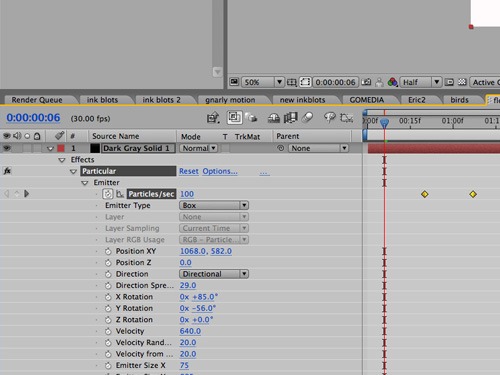Open the Direction Directional dropdown
This screenshot has height=375, width=500.
click(214, 274)
